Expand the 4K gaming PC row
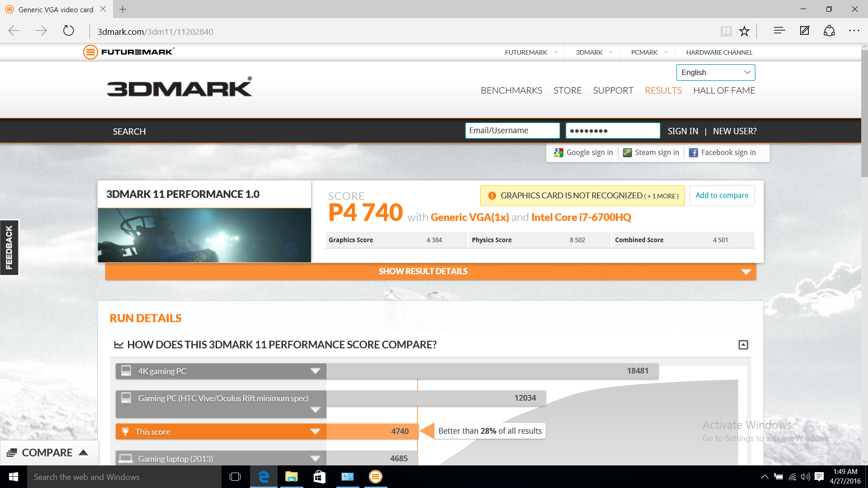 (x=315, y=371)
